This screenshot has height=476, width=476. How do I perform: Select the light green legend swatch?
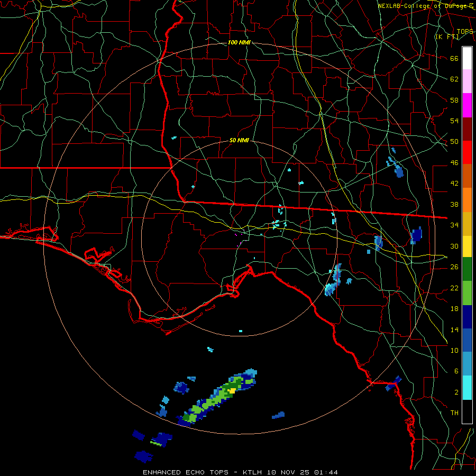(467, 293)
